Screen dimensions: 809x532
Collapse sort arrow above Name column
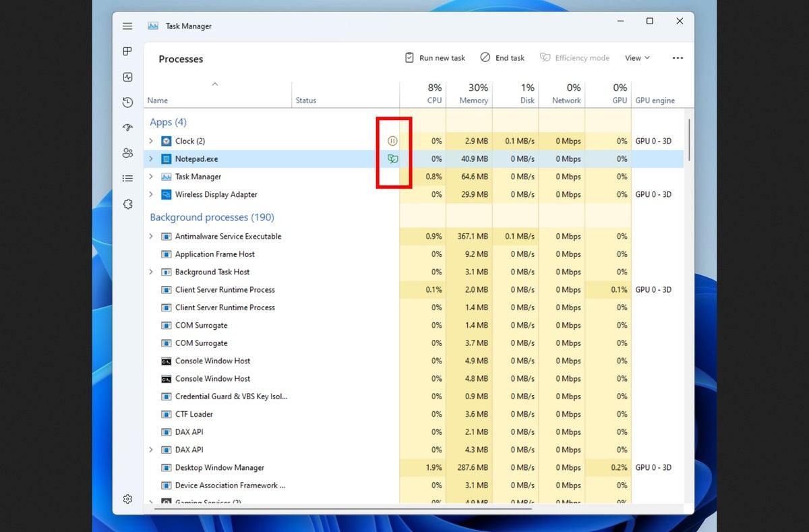tap(215, 84)
